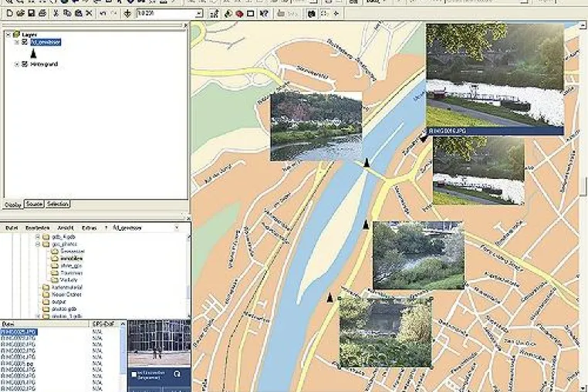Paste from clipboard
The height and width of the screenshot is (392, 588).
78,14
